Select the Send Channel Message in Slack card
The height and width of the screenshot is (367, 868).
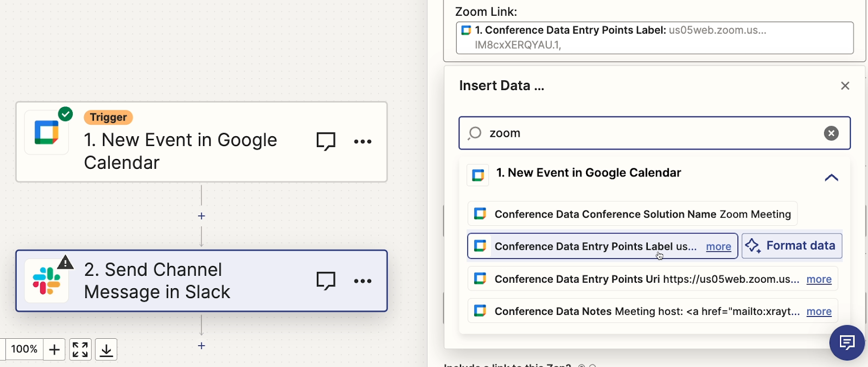(201, 281)
